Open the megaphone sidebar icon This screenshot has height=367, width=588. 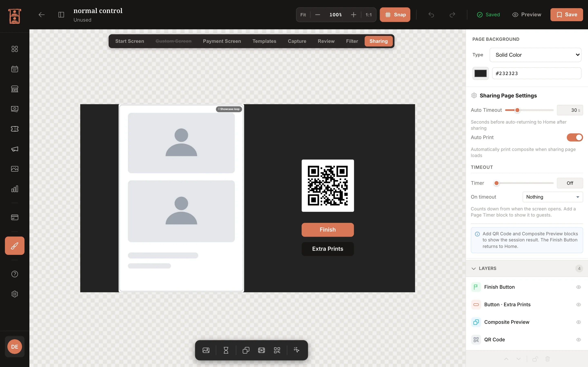tap(14, 149)
